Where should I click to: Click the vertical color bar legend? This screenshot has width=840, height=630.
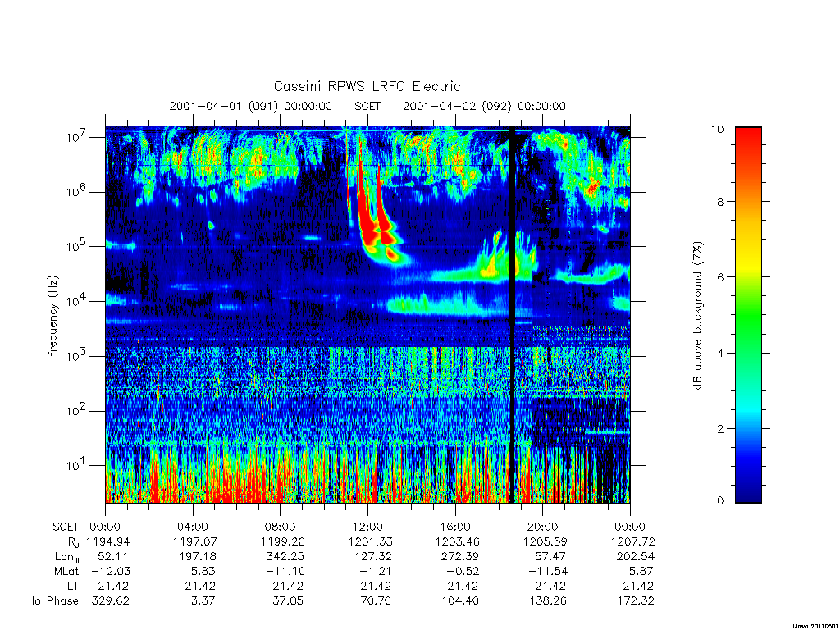[x=748, y=315]
